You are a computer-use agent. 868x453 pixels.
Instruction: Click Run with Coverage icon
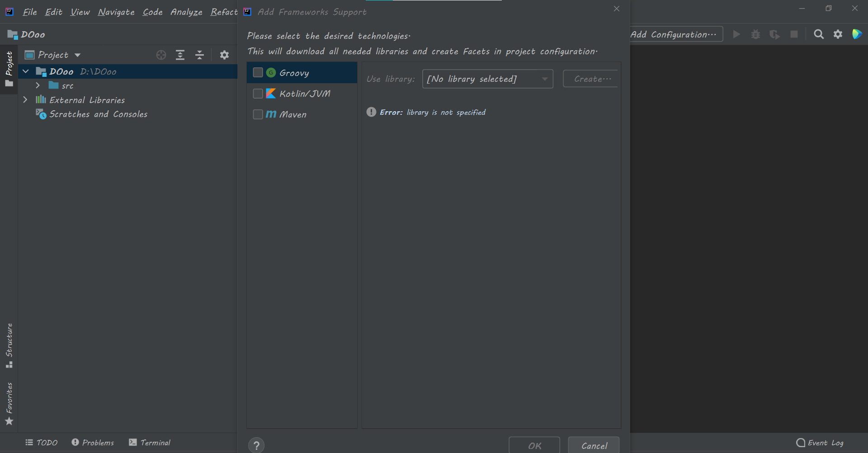(x=774, y=34)
